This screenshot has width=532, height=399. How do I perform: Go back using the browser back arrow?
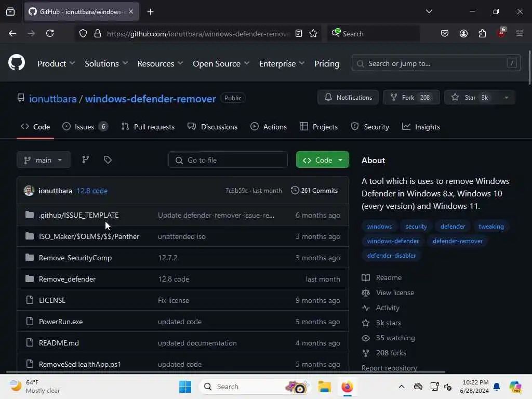click(x=12, y=33)
